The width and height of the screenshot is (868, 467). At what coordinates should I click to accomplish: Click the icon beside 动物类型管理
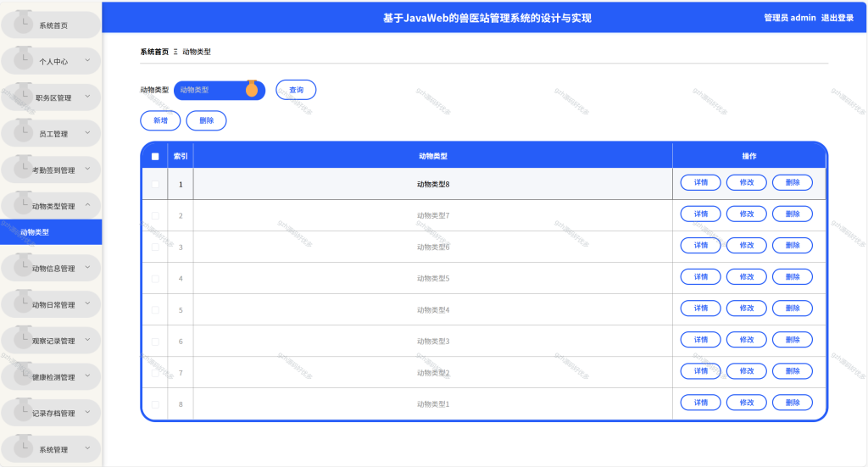coord(23,203)
